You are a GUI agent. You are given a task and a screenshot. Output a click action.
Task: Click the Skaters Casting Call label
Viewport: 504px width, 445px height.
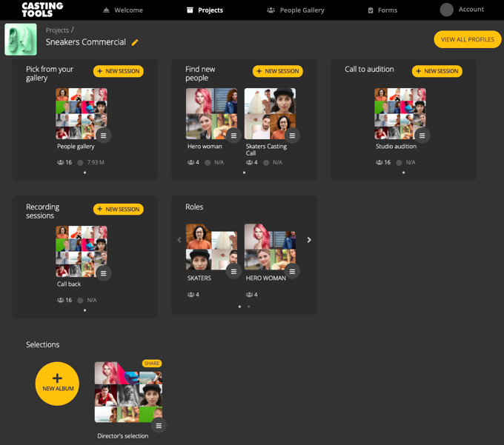point(267,150)
